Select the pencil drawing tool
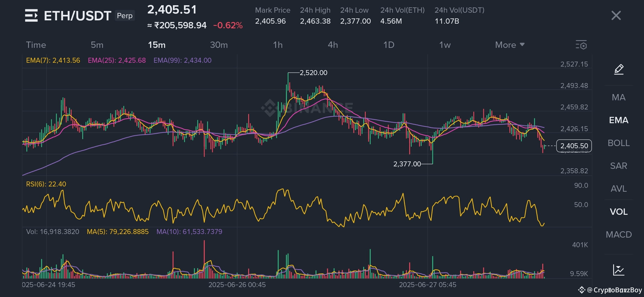The width and height of the screenshot is (644, 297). click(x=619, y=69)
